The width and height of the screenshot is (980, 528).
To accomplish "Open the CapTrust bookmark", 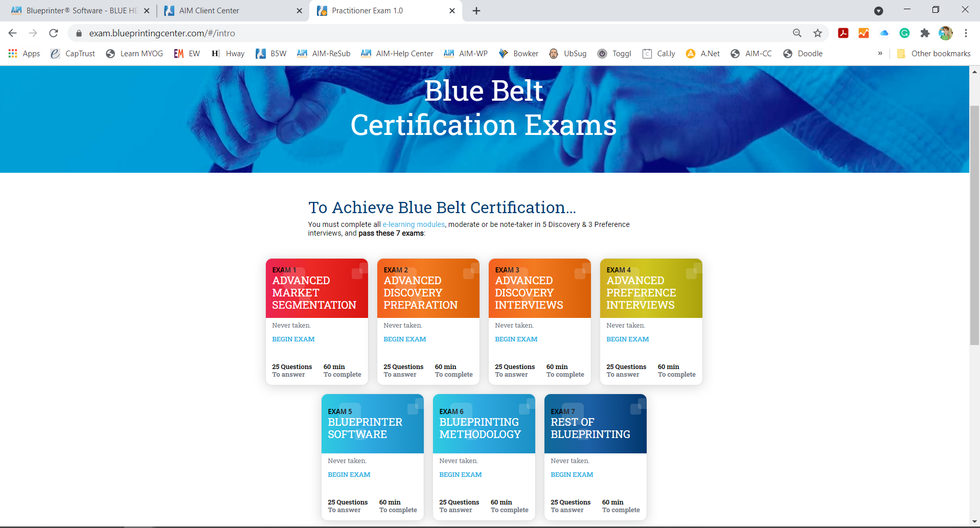I will (x=73, y=54).
